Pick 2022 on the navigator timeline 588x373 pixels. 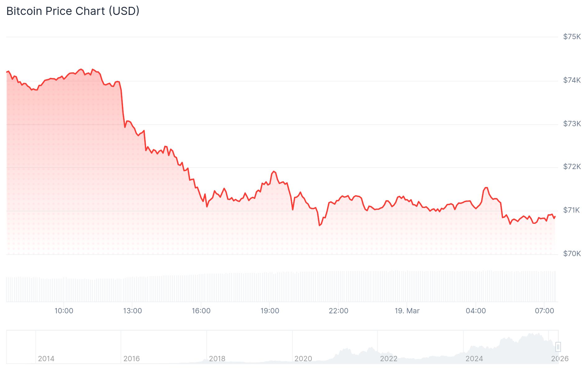tap(388, 359)
